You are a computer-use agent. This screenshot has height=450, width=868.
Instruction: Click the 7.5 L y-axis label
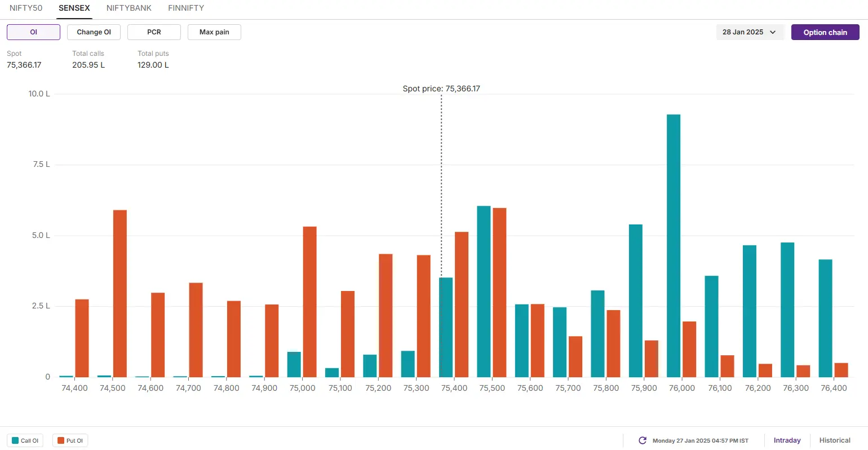41,165
